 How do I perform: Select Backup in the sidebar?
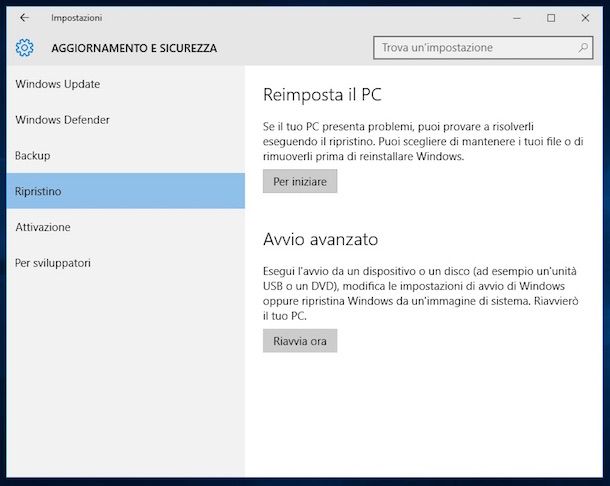pos(125,156)
